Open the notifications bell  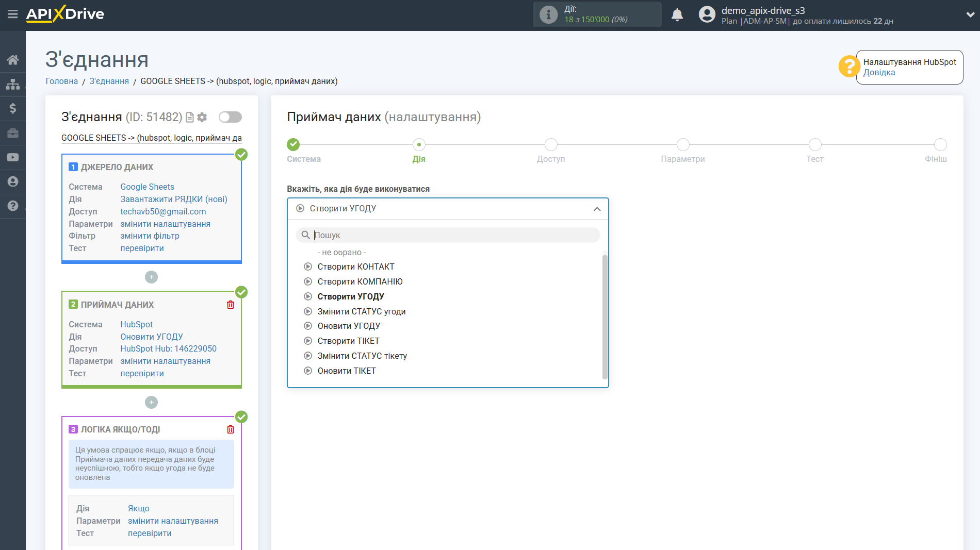(677, 14)
